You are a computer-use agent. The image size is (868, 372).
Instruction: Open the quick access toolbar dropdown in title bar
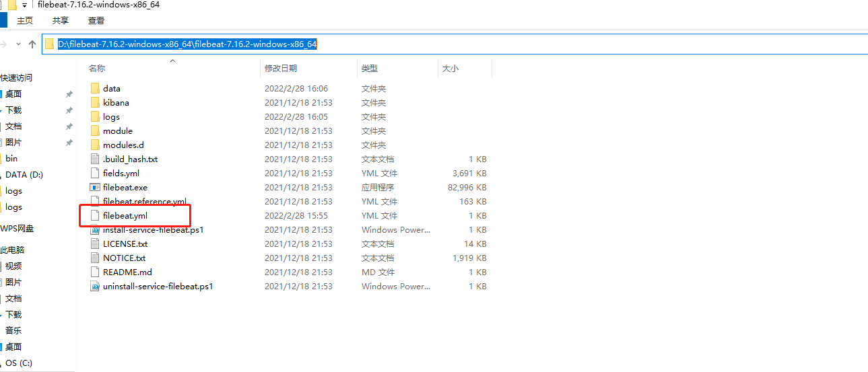coord(25,5)
